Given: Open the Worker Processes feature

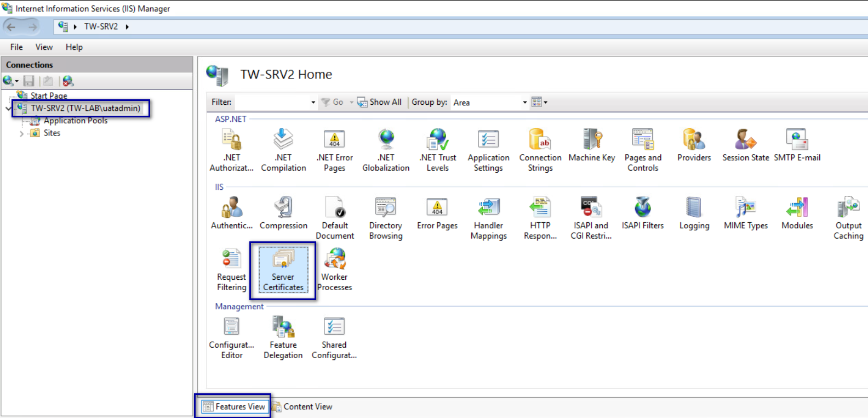Looking at the screenshot, I should coord(334,269).
